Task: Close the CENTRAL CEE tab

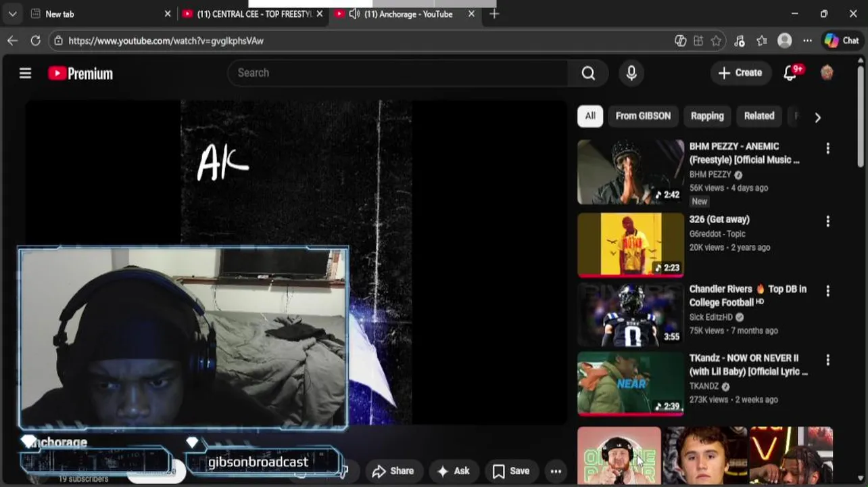Action: coord(319,14)
